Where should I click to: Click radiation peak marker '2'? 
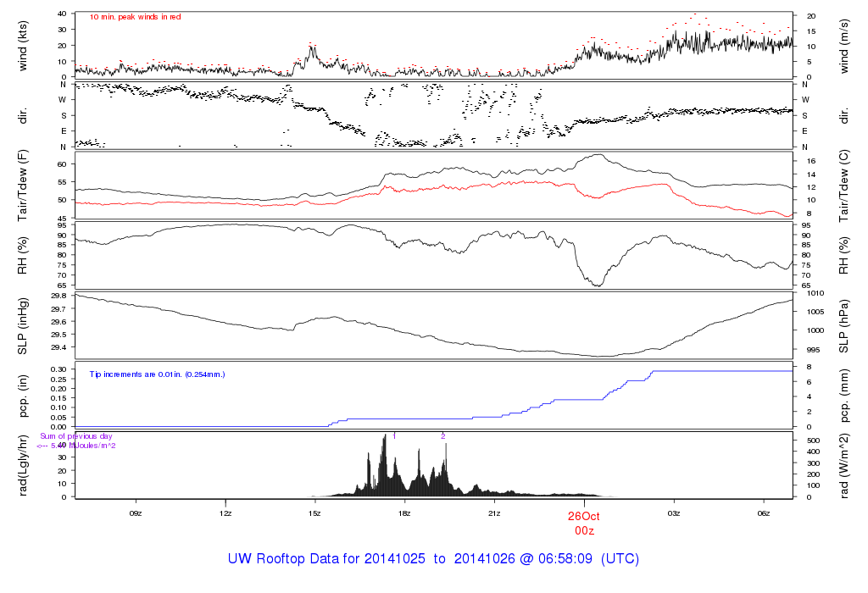pyautogui.click(x=442, y=436)
